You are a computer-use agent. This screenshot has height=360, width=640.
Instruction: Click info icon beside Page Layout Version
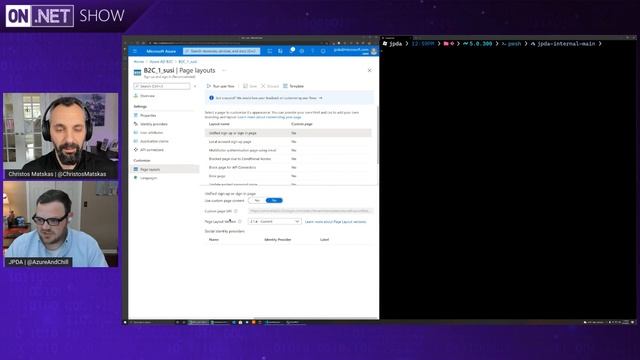click(x=240, y=221)
